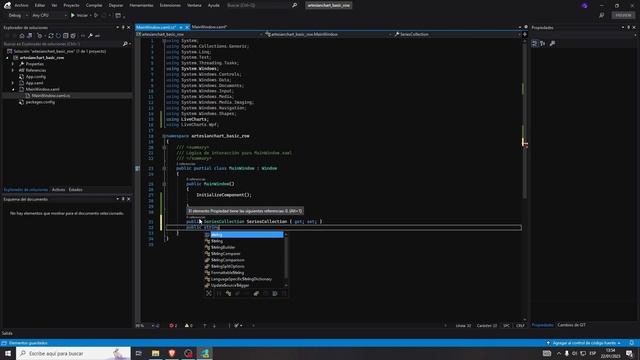
Task: Open the Ayuda menu
Action: (213, 5)
